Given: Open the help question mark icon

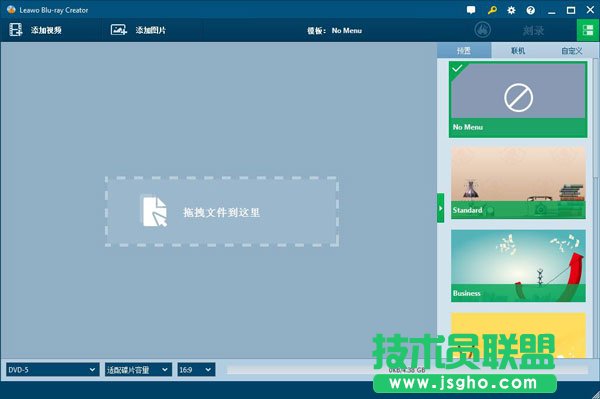Looking at the screenshot, I should [x=530, y=10].
